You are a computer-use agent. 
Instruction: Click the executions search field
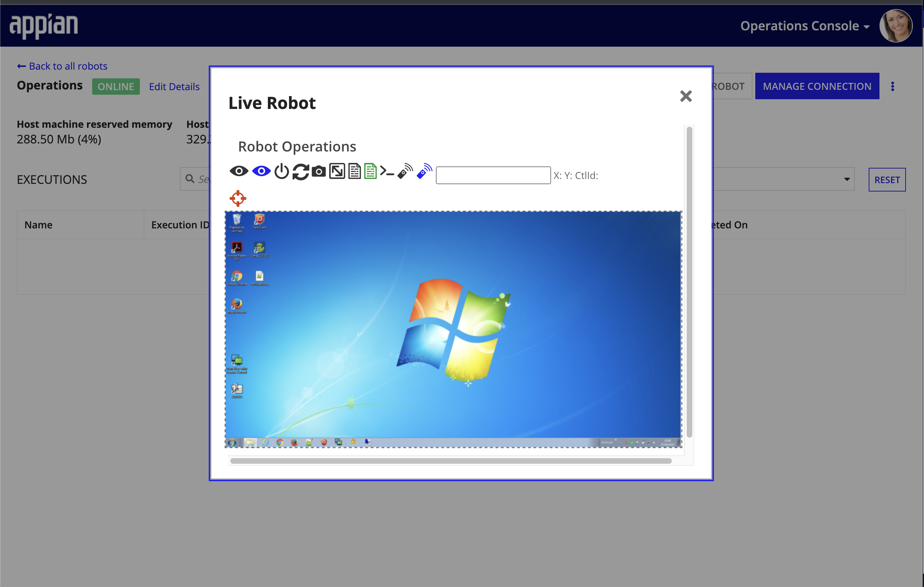pyautogui.click(x=195, y=179)
